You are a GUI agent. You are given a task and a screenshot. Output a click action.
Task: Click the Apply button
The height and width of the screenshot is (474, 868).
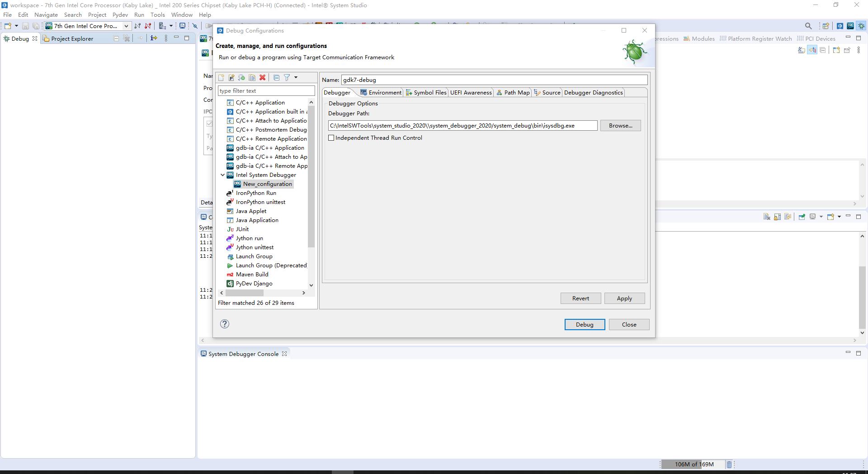pos(624,298)
